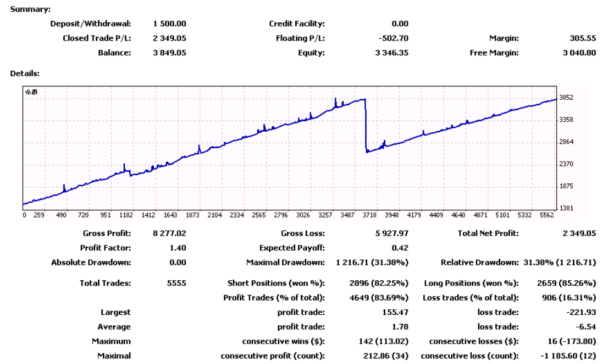This screenshot has width=606, height=364.
Task: Select the Closed Trade P/L value 2 349.05
Action: [170, 38]
